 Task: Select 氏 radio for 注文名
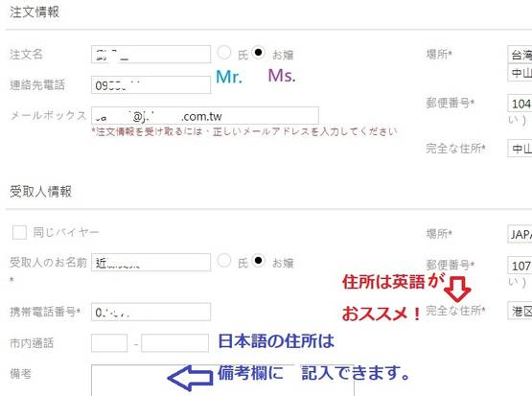tap(224, 53)
